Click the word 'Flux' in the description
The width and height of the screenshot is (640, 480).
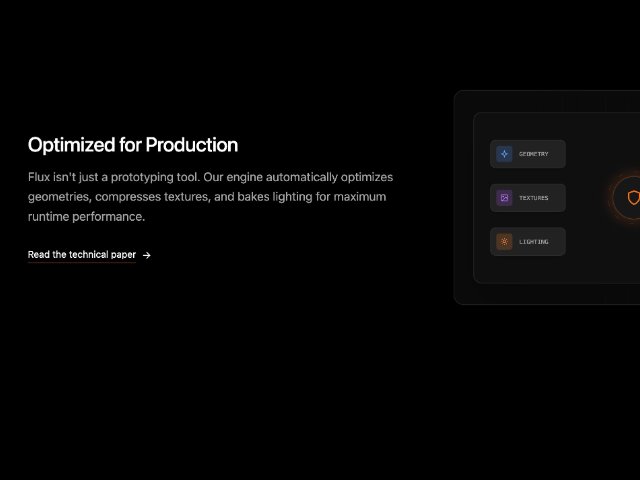pyautogui.click(x=40, y=176)
